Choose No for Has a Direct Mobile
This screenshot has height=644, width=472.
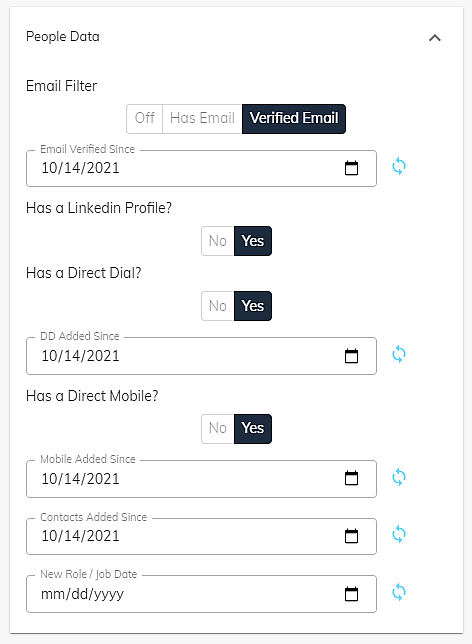(218, 428)
